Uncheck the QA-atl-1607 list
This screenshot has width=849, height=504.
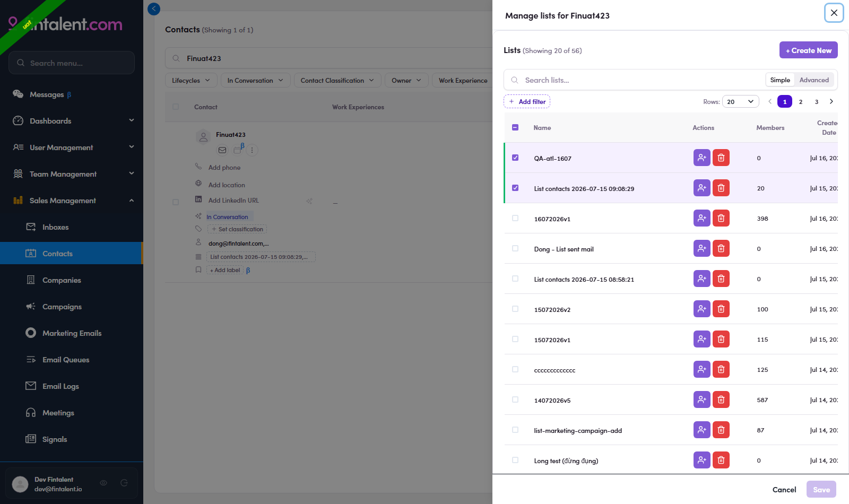point(515,158)
